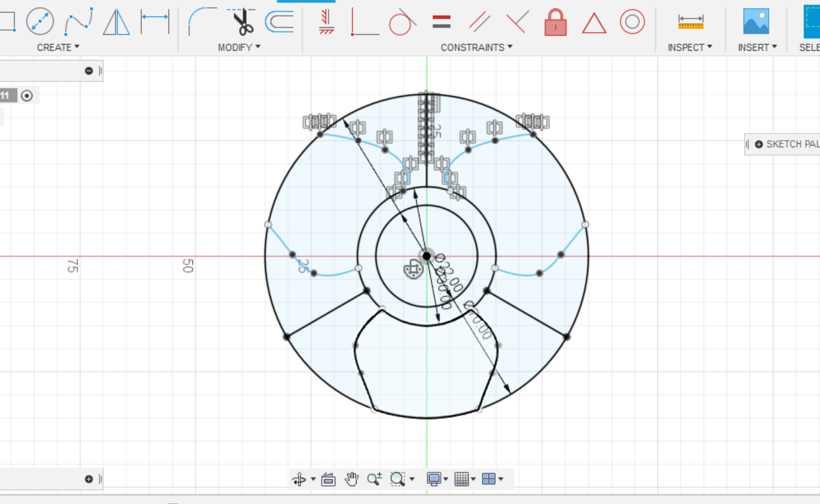Select the Offset tool
The image size is (820, 504).
279,22
